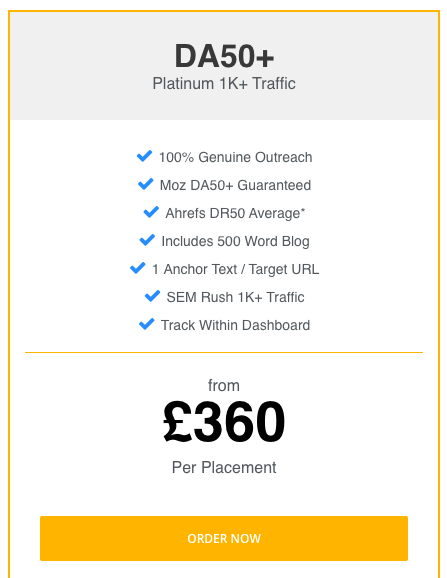Click the Moz DA50+ Guaranteed feature text
Viewport: 447px width, 578px height.
(x=235, y=185)
